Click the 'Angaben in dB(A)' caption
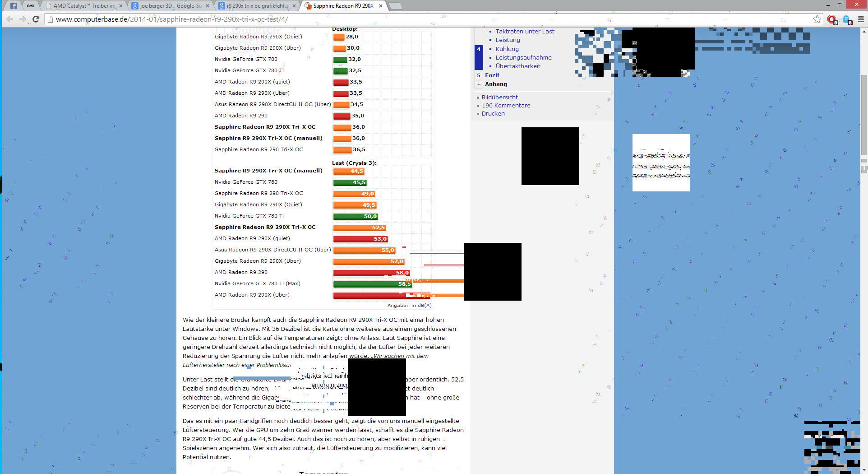The width and height of the screenshot is (868, 474). tap(409, 306)
